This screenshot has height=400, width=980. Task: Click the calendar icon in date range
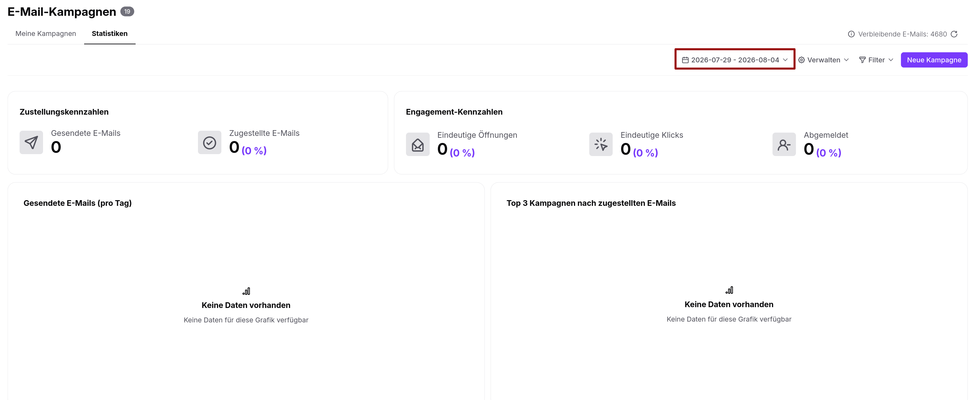[x=685, y=60]
